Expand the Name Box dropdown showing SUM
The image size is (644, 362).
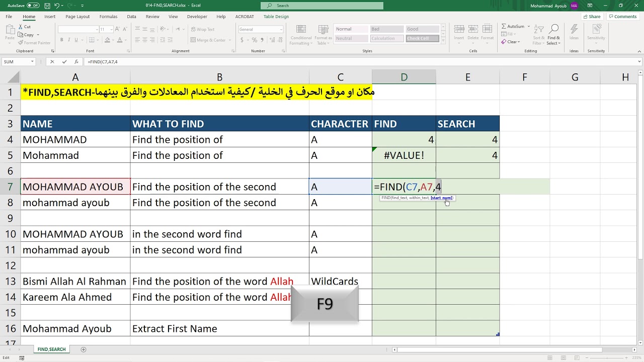[32, 62]
